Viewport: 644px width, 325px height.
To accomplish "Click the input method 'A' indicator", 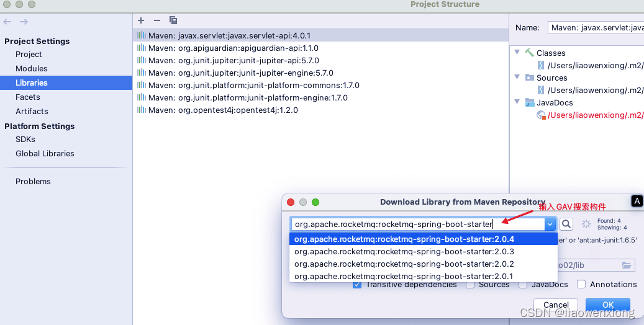I will pos(637,201).
